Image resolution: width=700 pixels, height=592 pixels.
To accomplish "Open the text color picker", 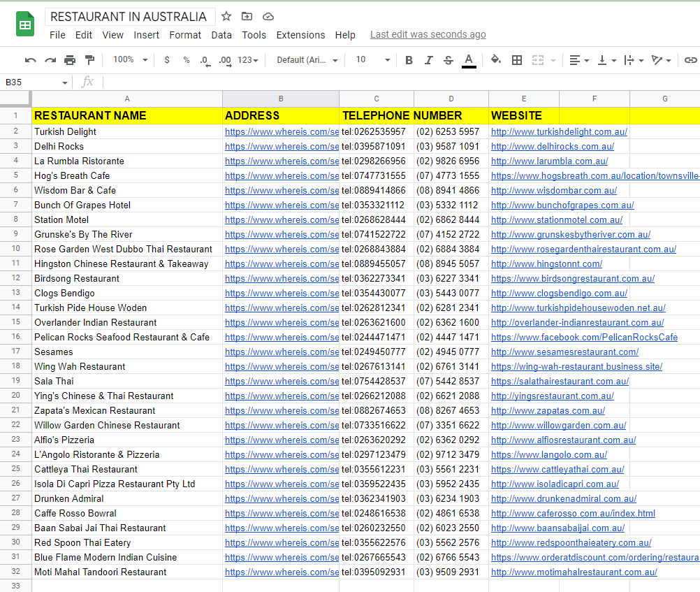I will coord(468,60).
